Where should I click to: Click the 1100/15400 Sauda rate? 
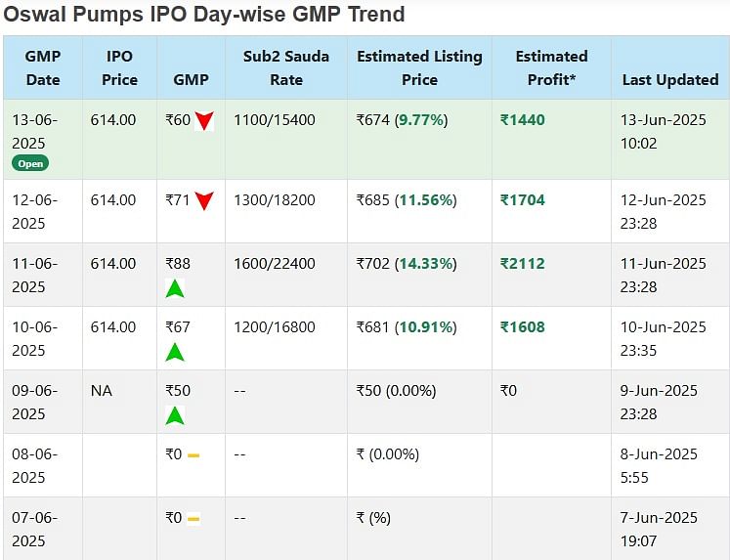click(x=275, y=120)
